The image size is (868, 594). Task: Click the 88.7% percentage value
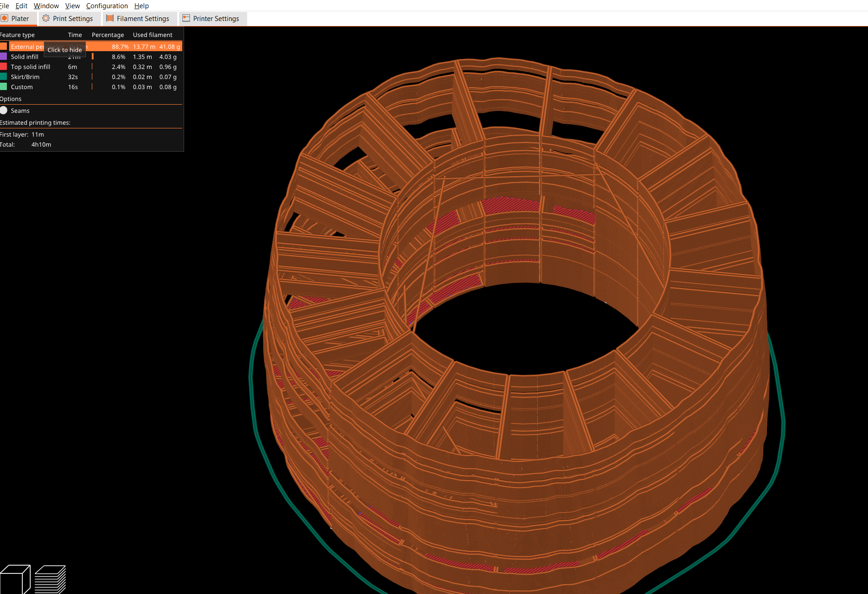tap(120, 47)
